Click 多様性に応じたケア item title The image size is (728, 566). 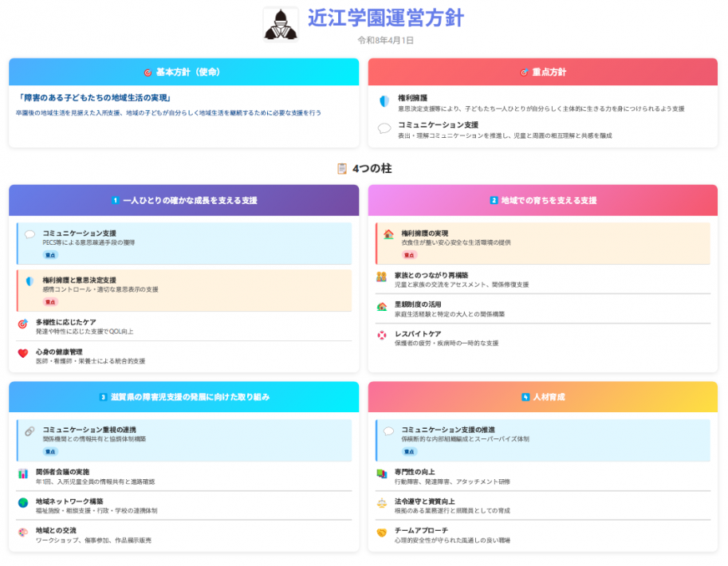point(66,322)
